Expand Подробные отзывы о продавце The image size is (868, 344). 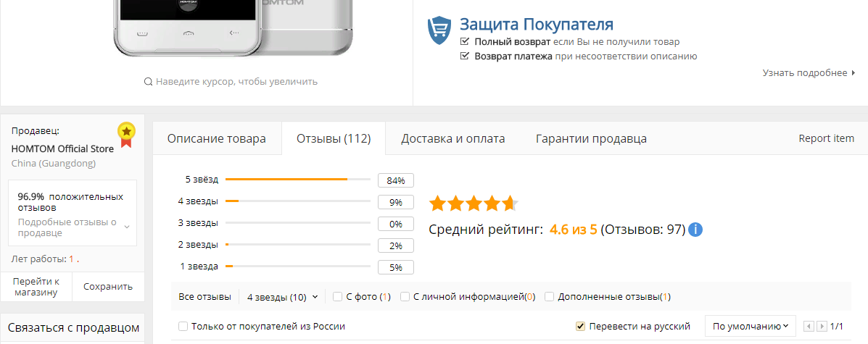(x=127, y=227)
